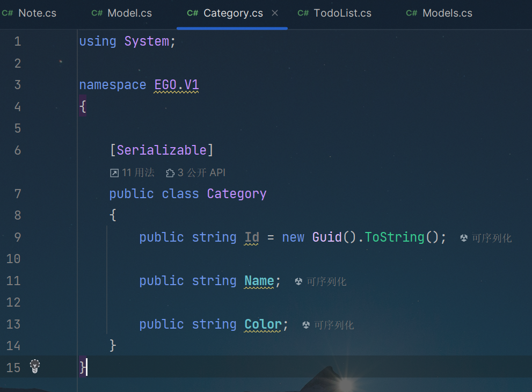Click the C# file icon on Note.cs tab
The width and height of the screenshot is (532, 392).
tap(8, 13)
